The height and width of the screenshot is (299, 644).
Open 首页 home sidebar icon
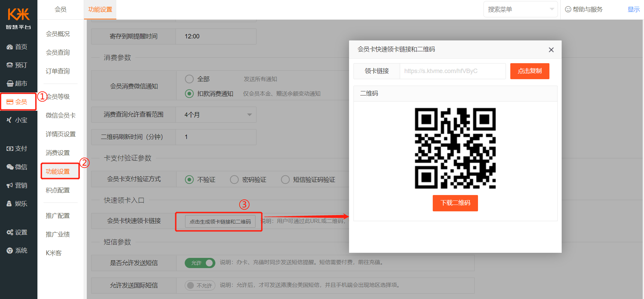(x=10, y=47)
